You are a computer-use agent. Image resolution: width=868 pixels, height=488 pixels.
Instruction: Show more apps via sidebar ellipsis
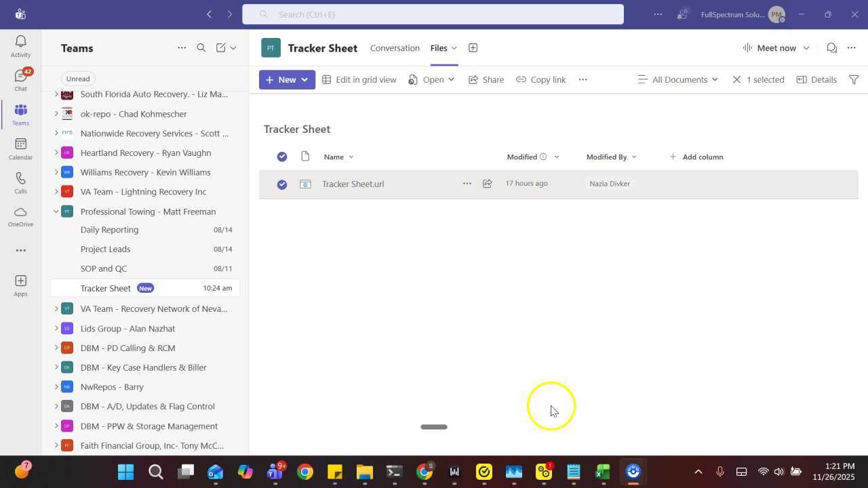coord(20,250)
